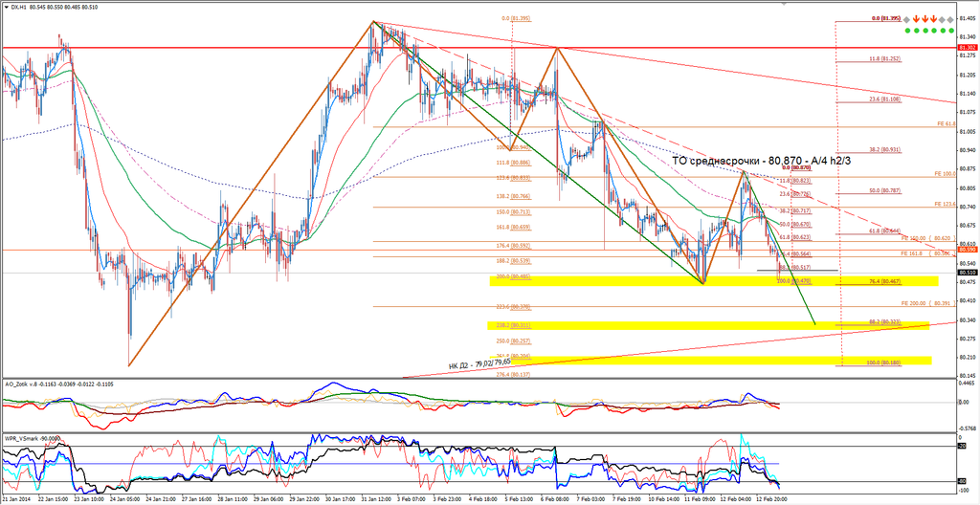Click the '6 Feb 08:00' time label
This screenshot has height=505, width=980.
(x=556, y=499)
